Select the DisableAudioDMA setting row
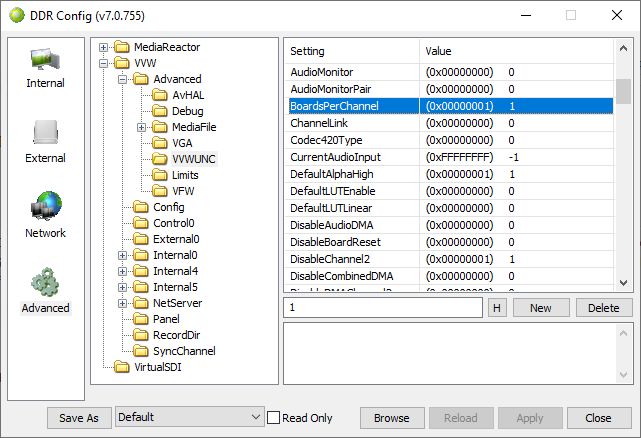 click(x=449, y=225)
